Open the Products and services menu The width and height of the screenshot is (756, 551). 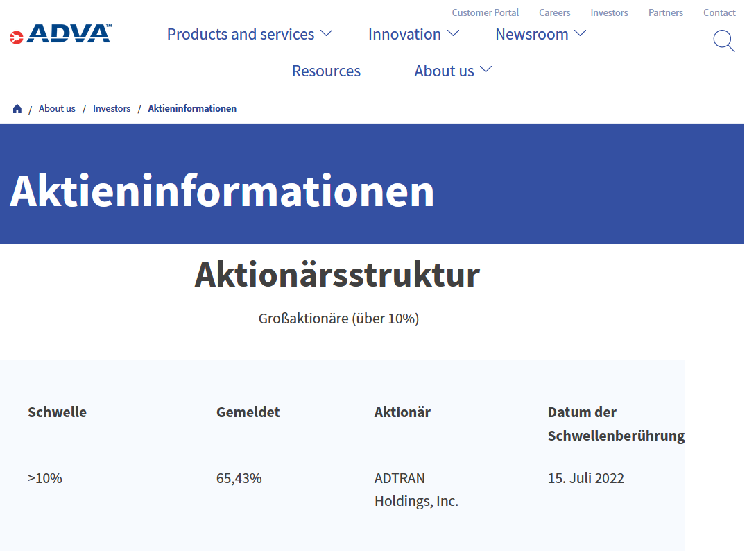point(239,33)
